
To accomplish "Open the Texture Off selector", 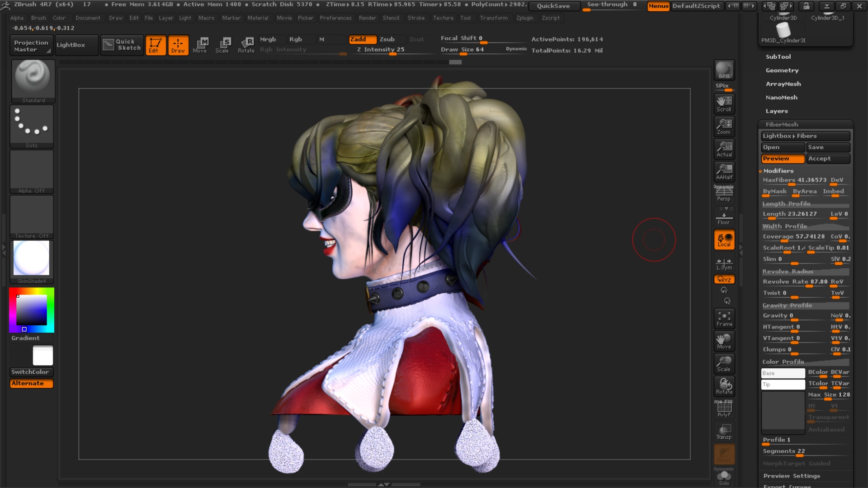I will pos(32,217).
